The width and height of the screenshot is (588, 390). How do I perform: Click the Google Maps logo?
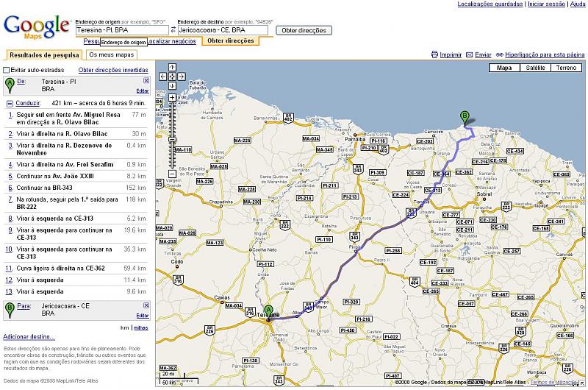(x=36, y=26)
